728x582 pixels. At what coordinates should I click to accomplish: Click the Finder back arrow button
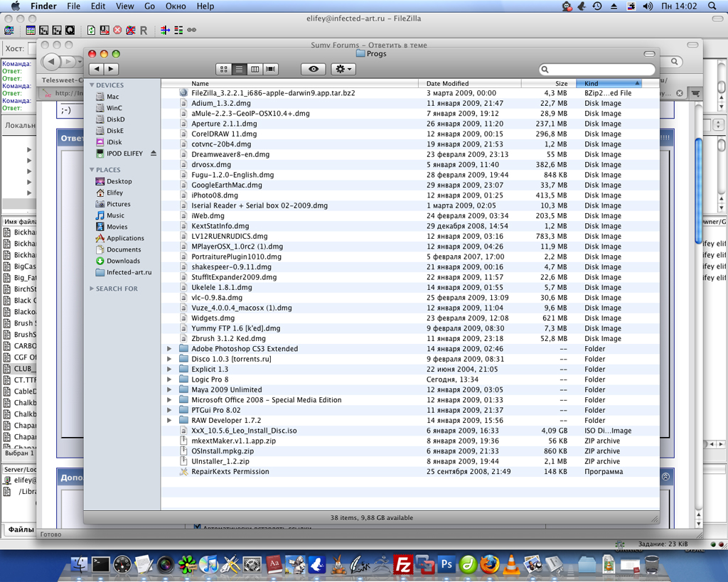96,69
